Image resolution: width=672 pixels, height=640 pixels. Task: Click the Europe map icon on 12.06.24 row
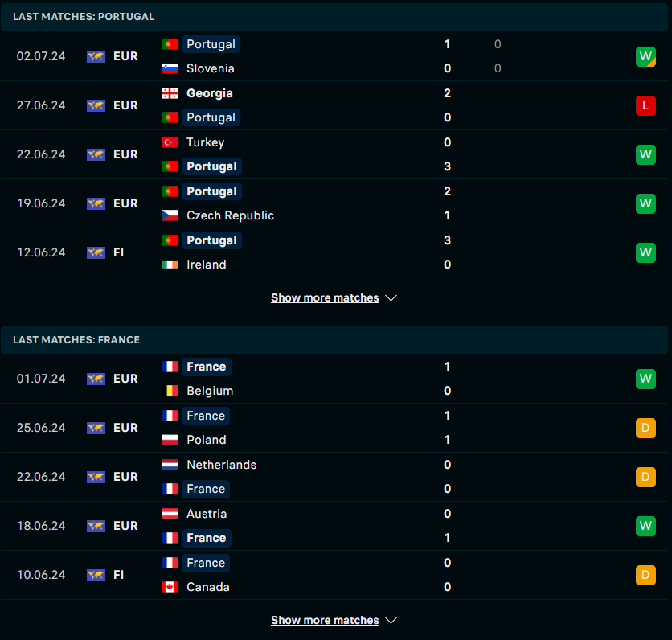[x=96, y=252]
